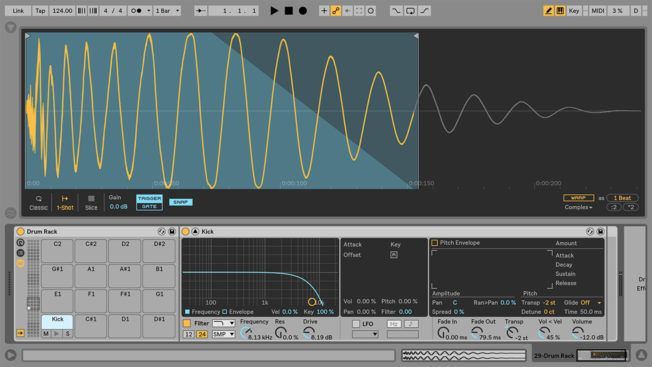Open the Glide Off dropdown
The width and height of the screenshot is (652, 367).
(x=591, y=303)
